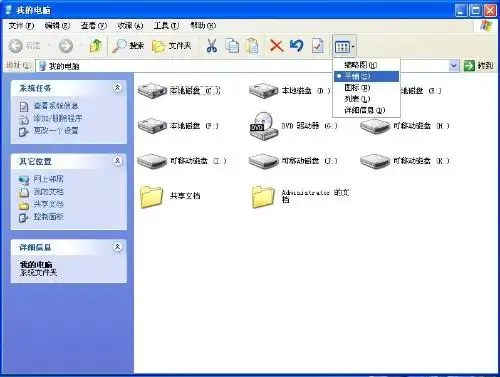Select the 共享文档 folder in main pane
The width and height of the screenshot is (500, 377).
(x=152, y=197)
